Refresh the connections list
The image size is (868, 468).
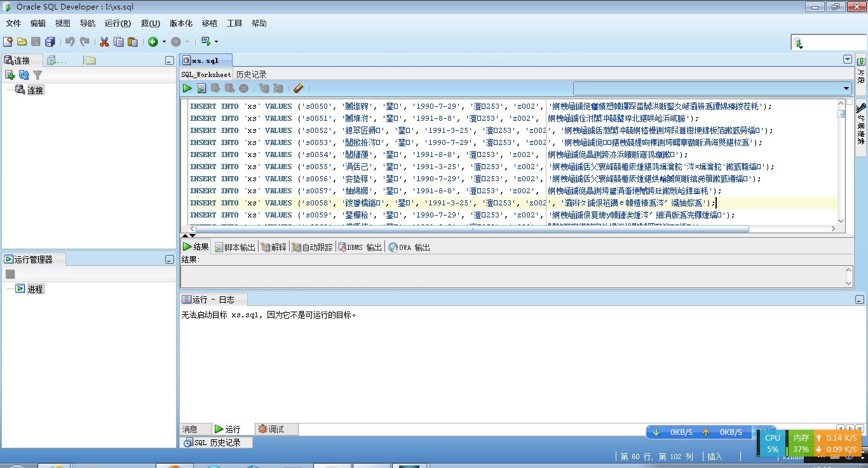click(x=24, y=74)
